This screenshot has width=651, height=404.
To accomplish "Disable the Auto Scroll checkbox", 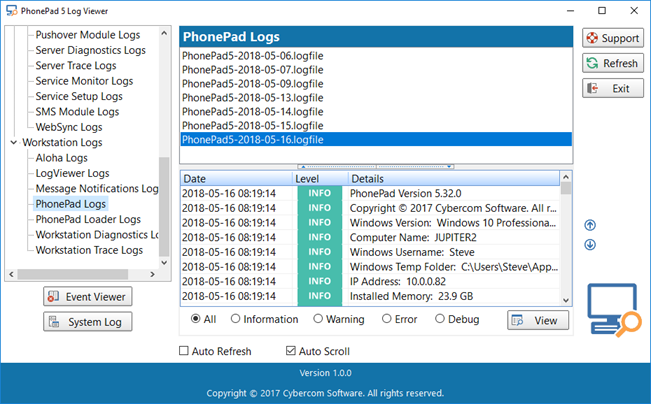I will (x=291, y=351).
